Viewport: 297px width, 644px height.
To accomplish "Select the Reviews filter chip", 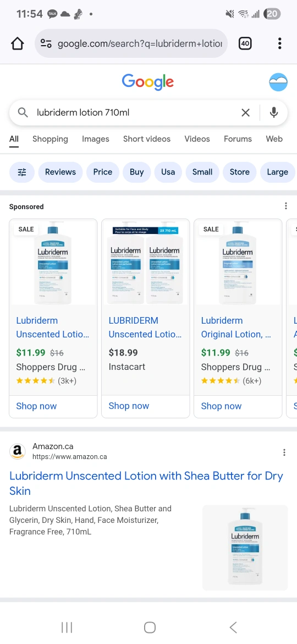I will click(61, 172).
